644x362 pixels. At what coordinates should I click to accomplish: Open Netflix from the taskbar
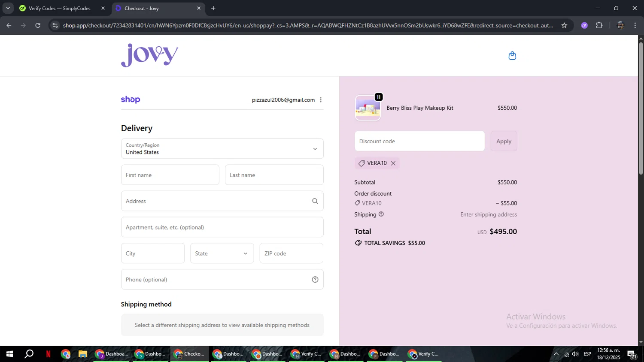coord(48,354)
